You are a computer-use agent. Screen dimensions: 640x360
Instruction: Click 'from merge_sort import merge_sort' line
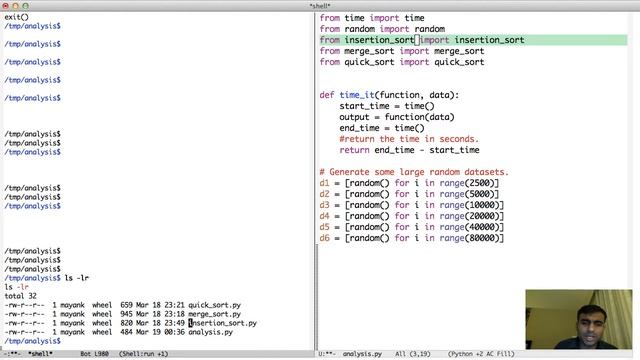coord(402,51)
